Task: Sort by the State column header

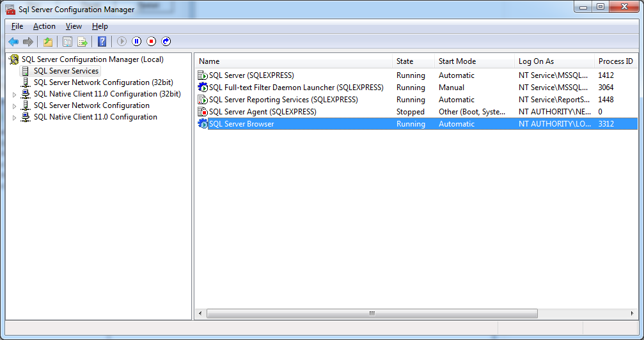Action: [x=413, y=61]
